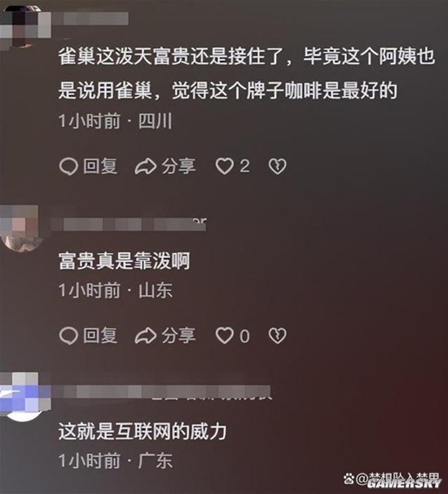Click reply bubble icon under Sichuan comment
The width and height of the screenshot is (448, 494).
click(x=68, y=166)
